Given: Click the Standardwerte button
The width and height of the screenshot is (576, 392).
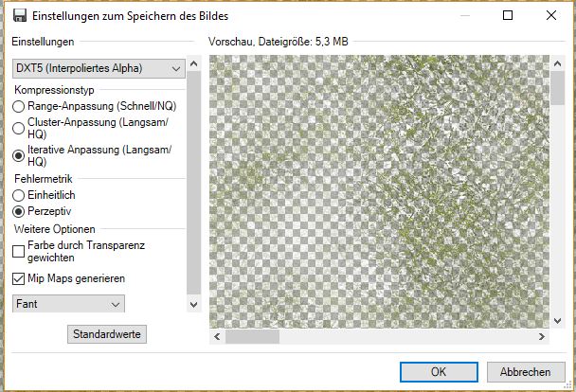Looking at the screenshot, I should pyautogui.click(x=108, y=334).
